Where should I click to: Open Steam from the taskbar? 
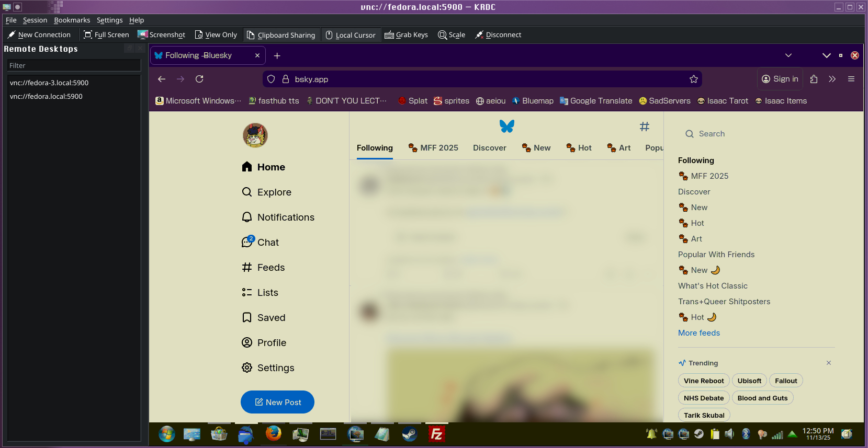pos(409,434)
